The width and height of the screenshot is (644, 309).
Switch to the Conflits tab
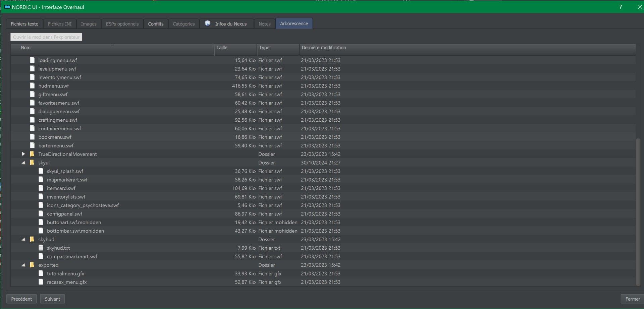[x=156, y=24]
